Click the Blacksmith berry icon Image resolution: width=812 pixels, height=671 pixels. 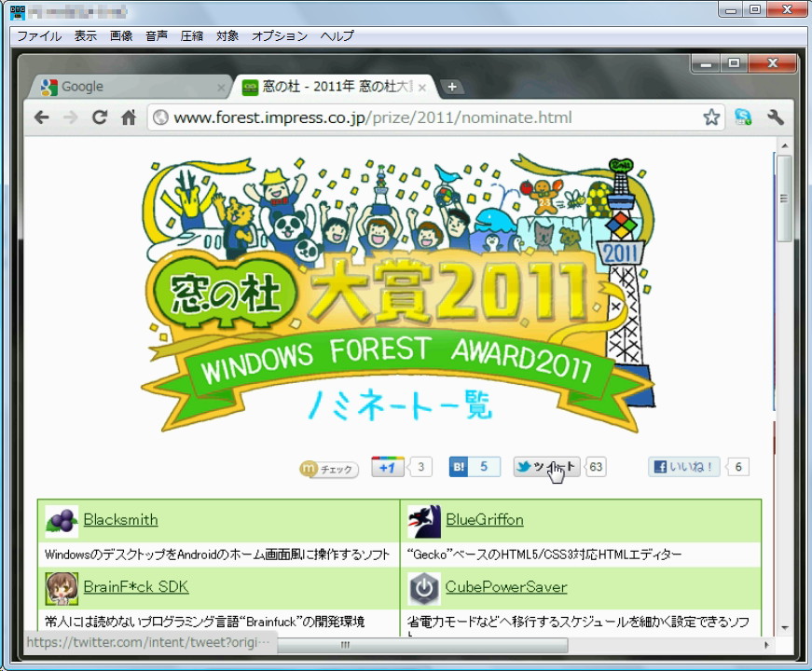(62, 521)
